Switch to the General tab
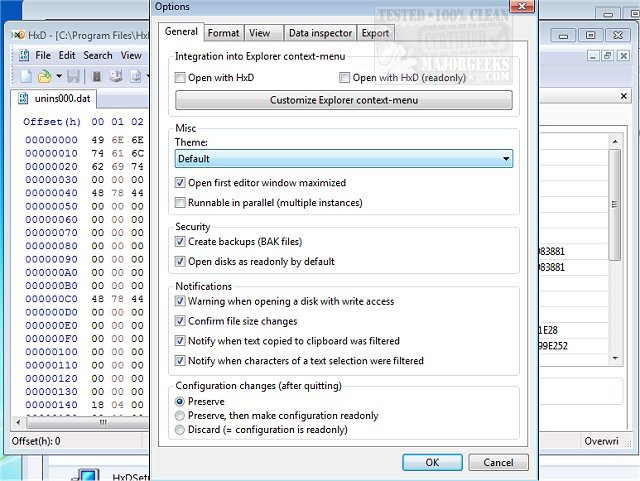The height and width of the screenshot is (481, 640). 181,32
